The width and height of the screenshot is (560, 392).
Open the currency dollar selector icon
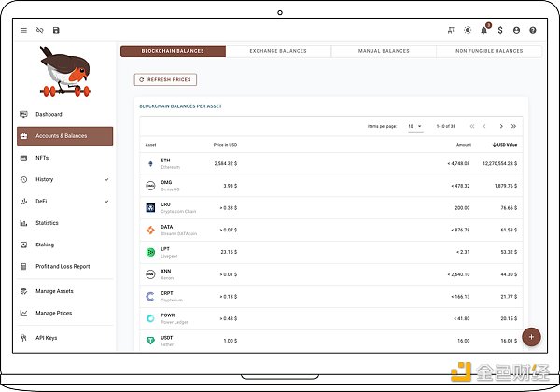(x=500, y=30)
